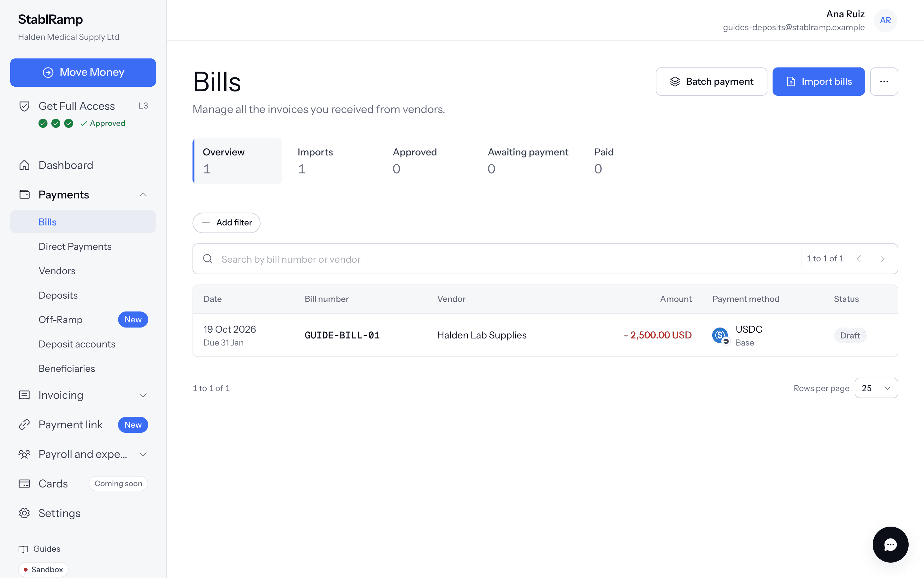This screenshot has height=578, width=924.
Task: Click the Payment method column header
Action: click(x=746, y=299)
